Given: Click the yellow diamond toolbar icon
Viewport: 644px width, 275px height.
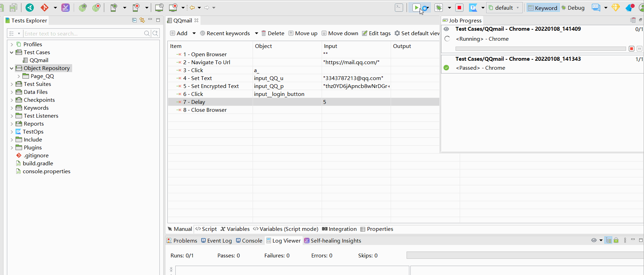Looking at the screenshot, I should [616, 8].
